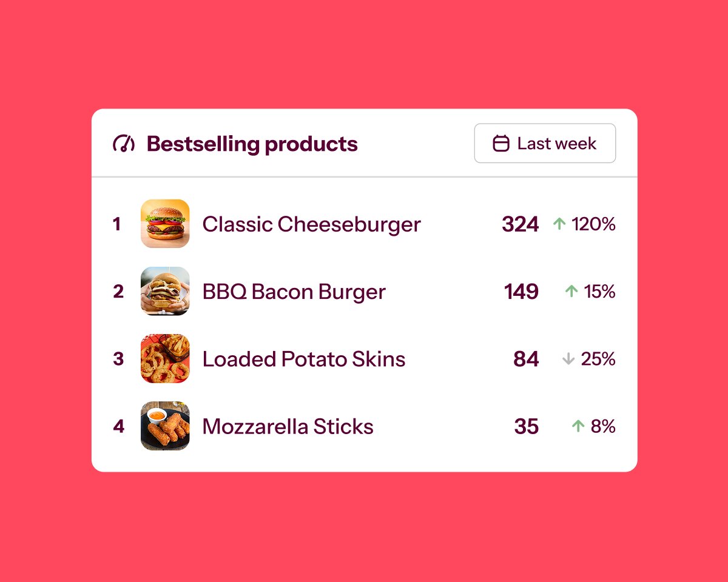Screen dimensions: 728x582
Task: Select the Classic Cheeseburger product name
Action: coord(311,224)
